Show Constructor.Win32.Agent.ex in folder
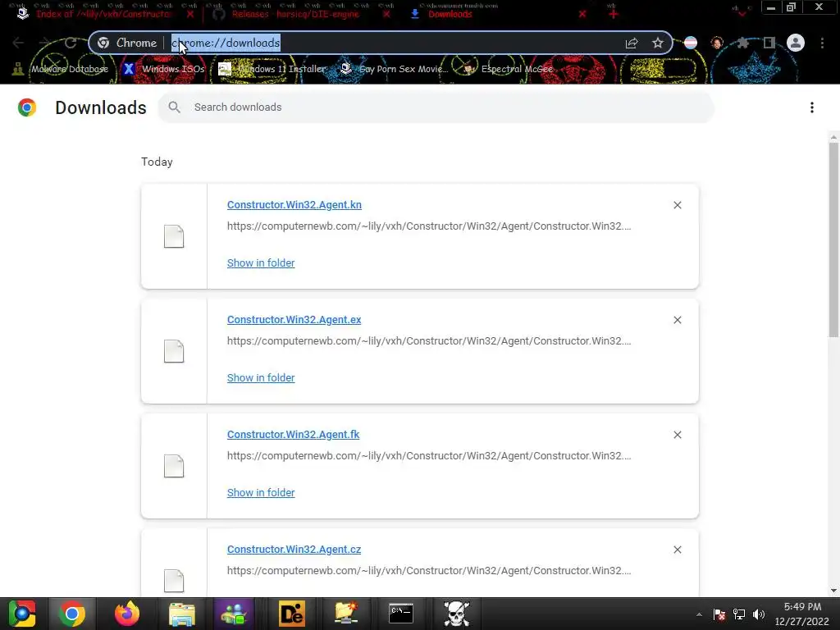840x630 pixels. 261,377
